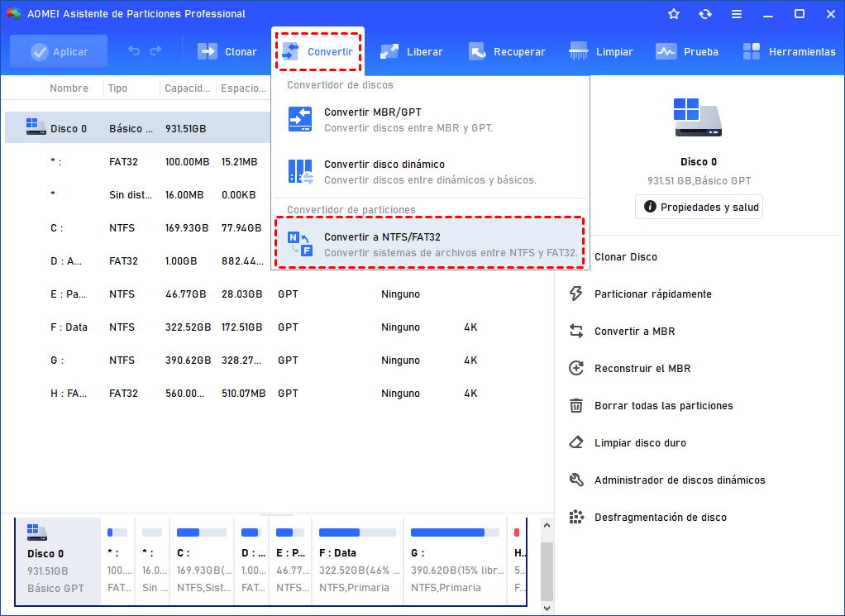This screenshot has width=845, height=616.
Task: Click the Particionar rápidamente lightning icon
Action: click(576, 294)
